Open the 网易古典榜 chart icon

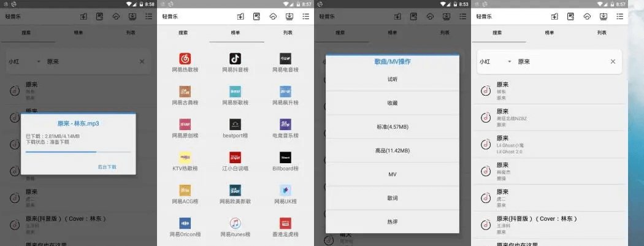click(x=185, y=91)
